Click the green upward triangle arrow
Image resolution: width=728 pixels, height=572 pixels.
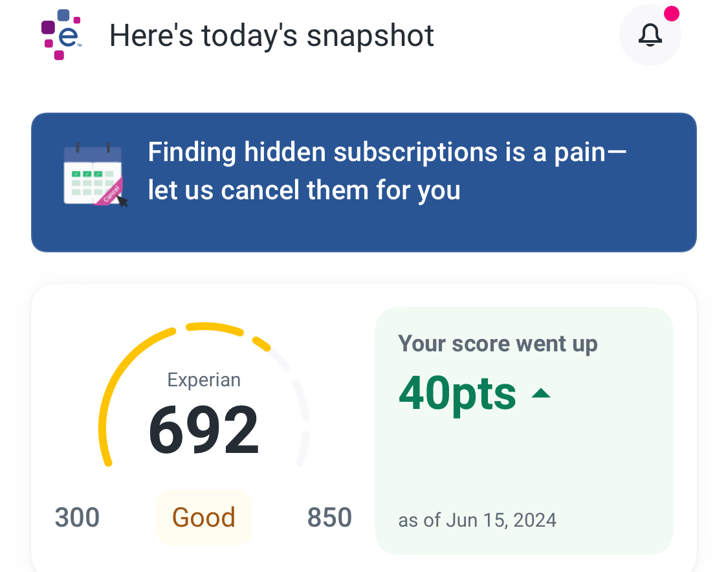pyautogui.click(x=541, y=393)
